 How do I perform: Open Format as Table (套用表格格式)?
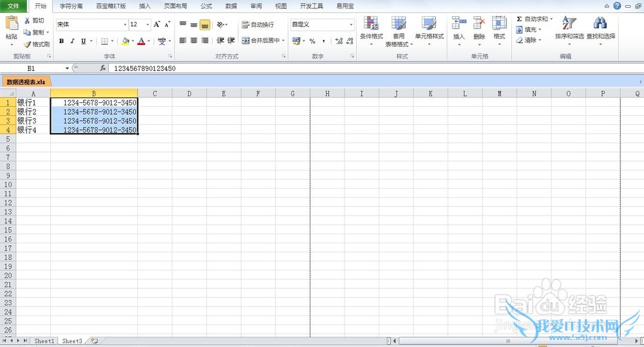click(399, 31)
